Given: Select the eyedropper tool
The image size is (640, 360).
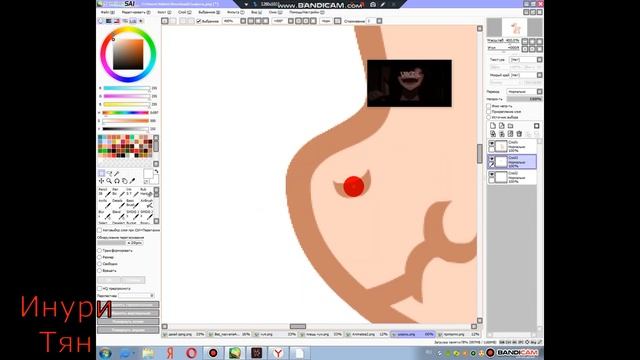Looking at the screenshot, I should 132,181.
